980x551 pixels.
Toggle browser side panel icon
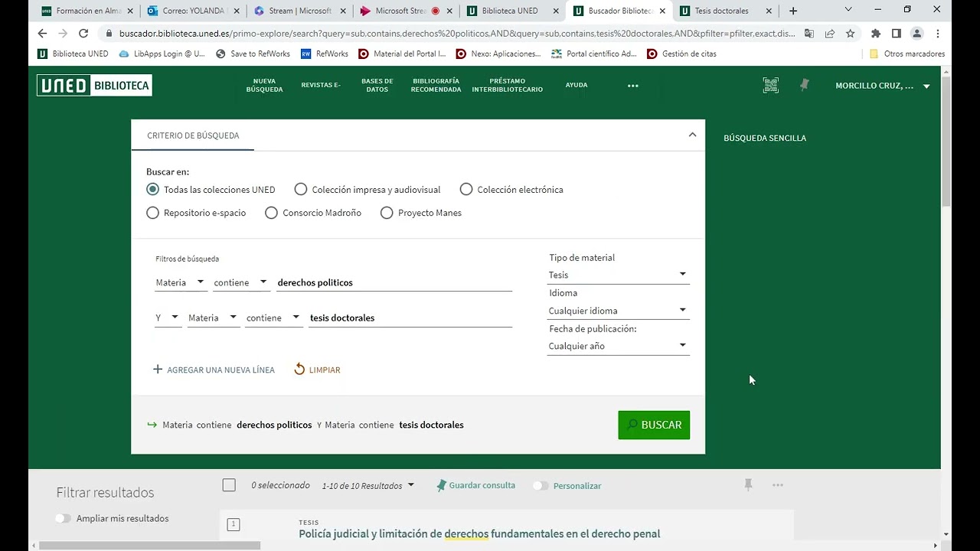pos(897,34)
